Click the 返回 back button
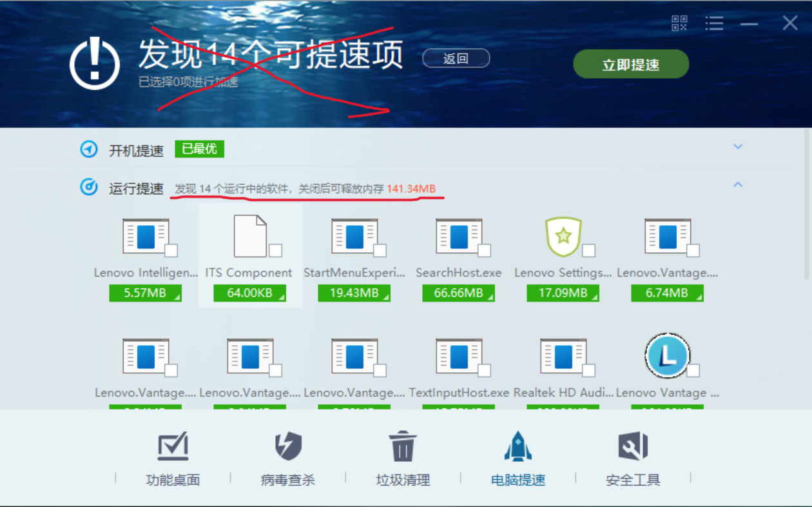 [x=456, y=59]
